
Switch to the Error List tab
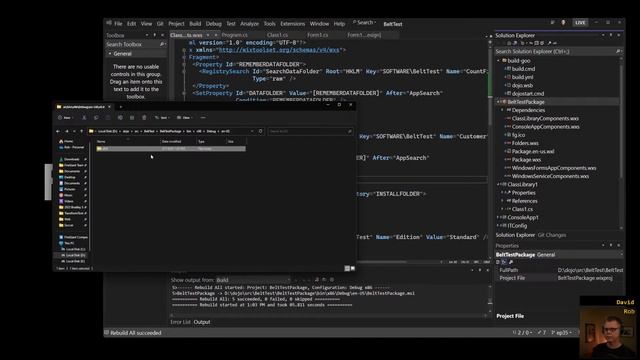(180, 322)
